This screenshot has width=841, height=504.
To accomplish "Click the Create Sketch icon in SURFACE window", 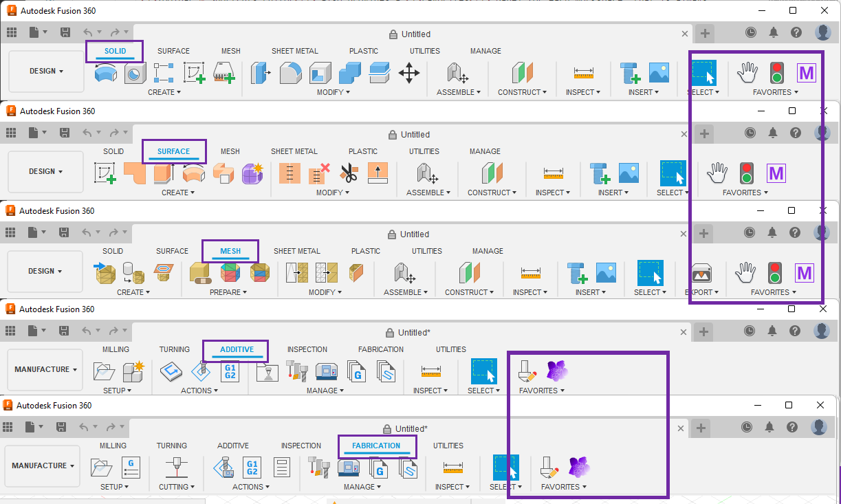I will pyautogui.click(x=105, y=173).
